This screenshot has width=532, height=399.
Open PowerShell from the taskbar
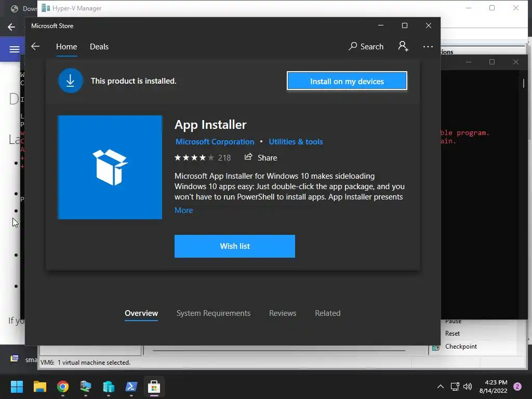tap(131, 387)
